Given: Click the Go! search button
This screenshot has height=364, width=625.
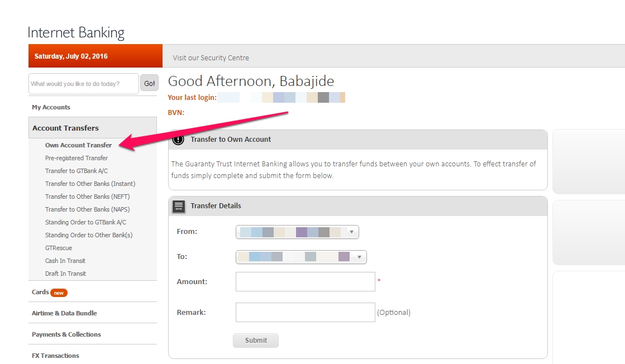Looking at the screenshot, I should click(x=150, y=83).
